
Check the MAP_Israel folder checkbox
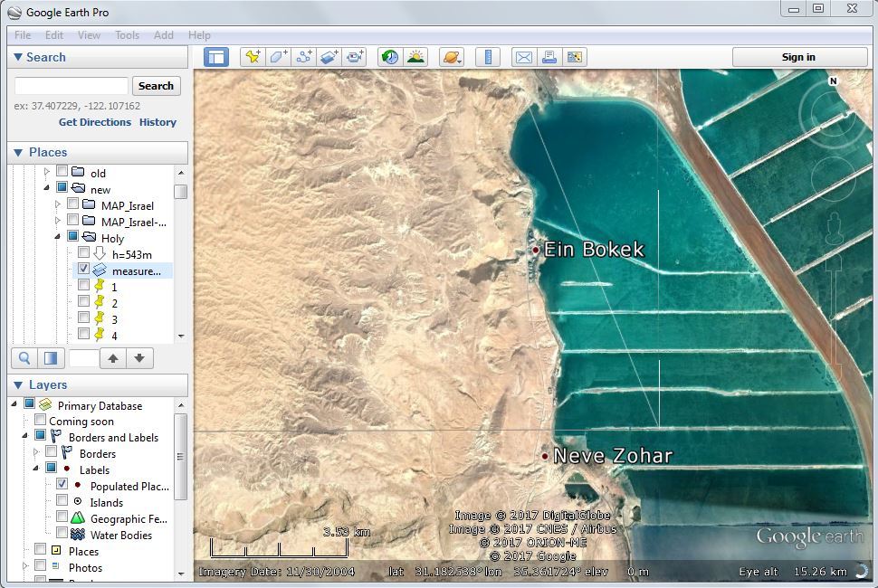[72, 204]
